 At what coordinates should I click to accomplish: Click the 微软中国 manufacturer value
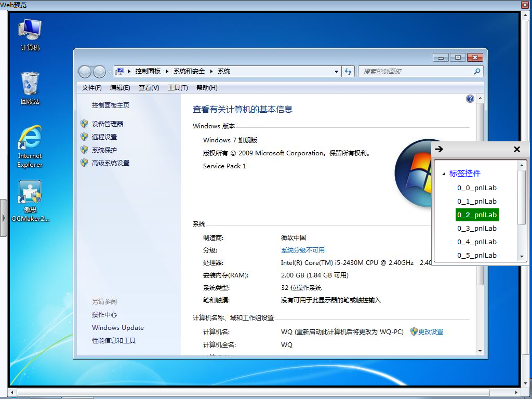[x=293, y=237]
